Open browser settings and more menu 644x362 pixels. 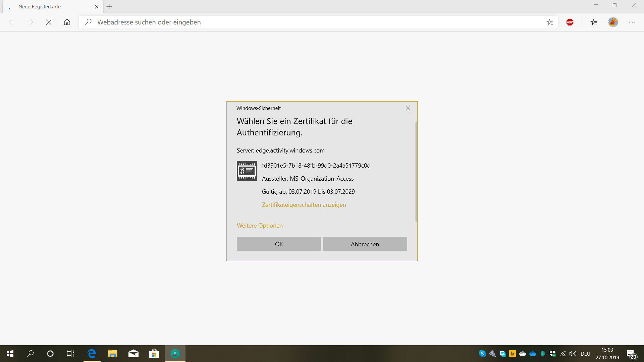click(x=632, y=22)
